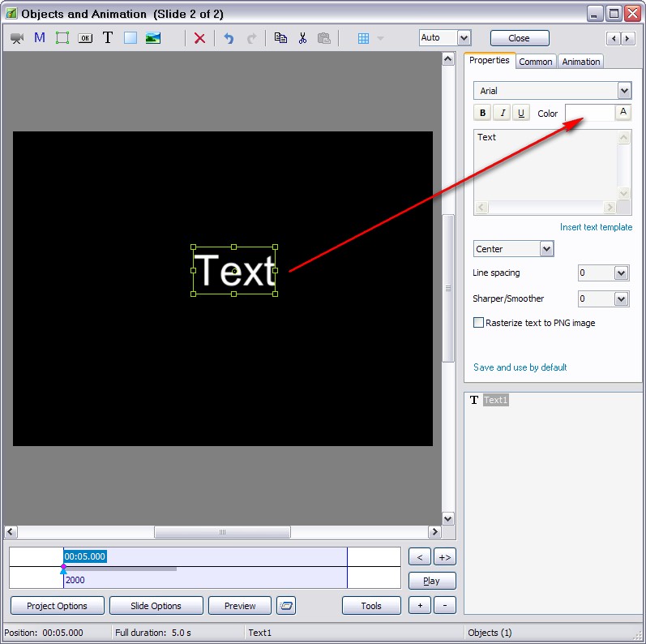Open Slide Options
Image resolution: width=646 pixels, height=644 pixels.
point(156,606)
